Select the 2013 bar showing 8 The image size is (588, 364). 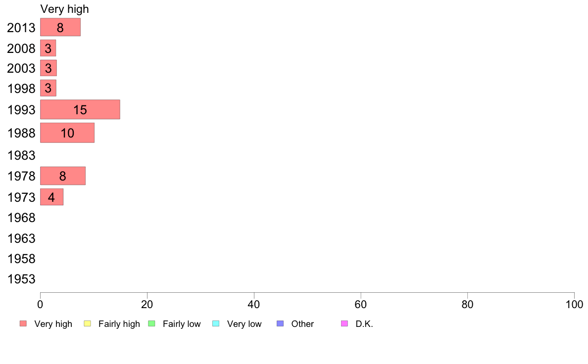click(60, 27)
